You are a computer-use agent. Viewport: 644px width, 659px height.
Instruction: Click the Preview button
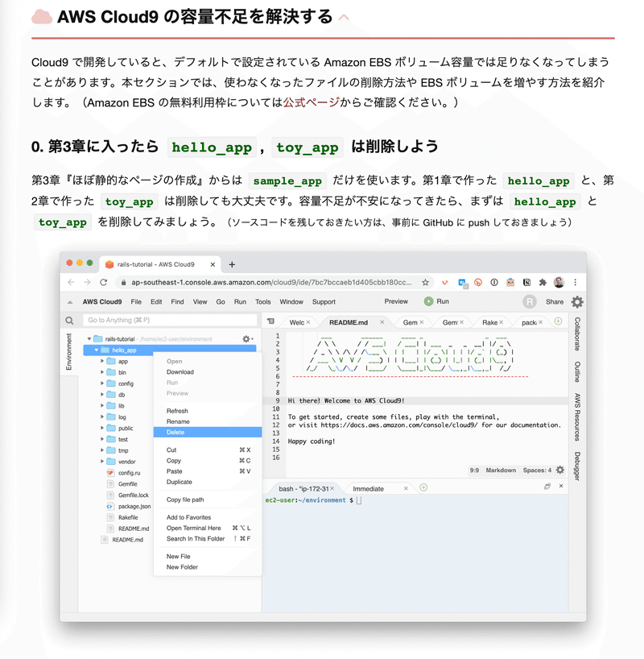(x=396, y=301)
